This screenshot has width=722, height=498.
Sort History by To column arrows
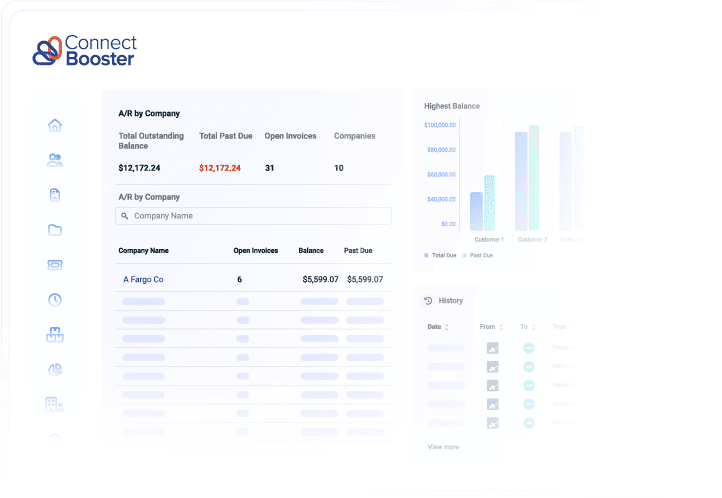pos(535,327)
